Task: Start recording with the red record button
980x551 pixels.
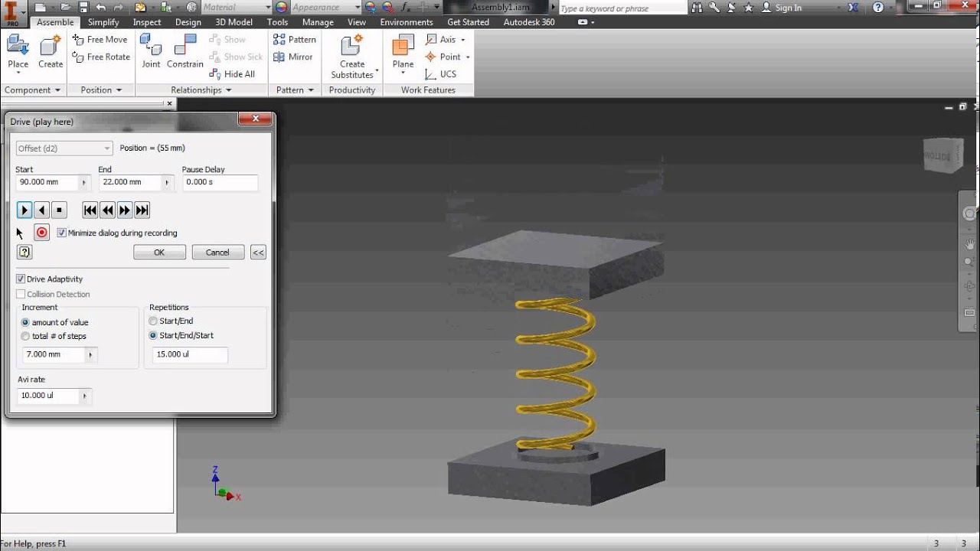Action: [x=42, y=233]
